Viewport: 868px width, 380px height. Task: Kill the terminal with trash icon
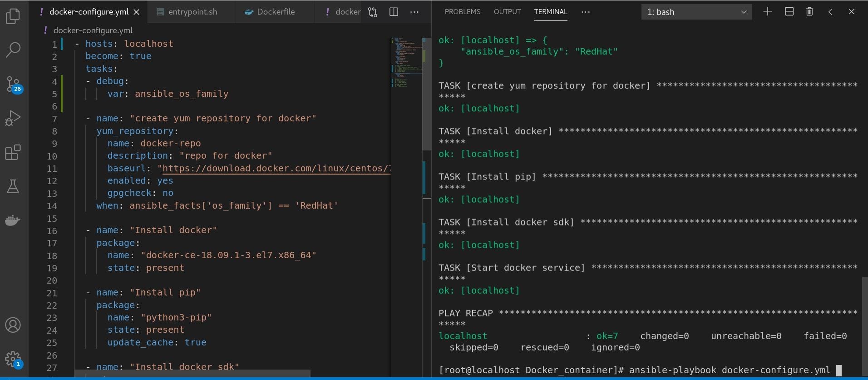(809, 12)
